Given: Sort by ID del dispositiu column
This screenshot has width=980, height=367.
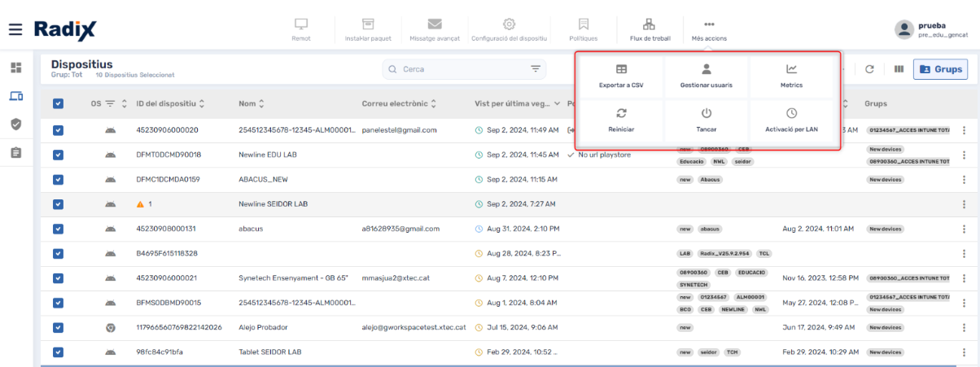Looking at the screenshot, I should (x=201, y=104).
